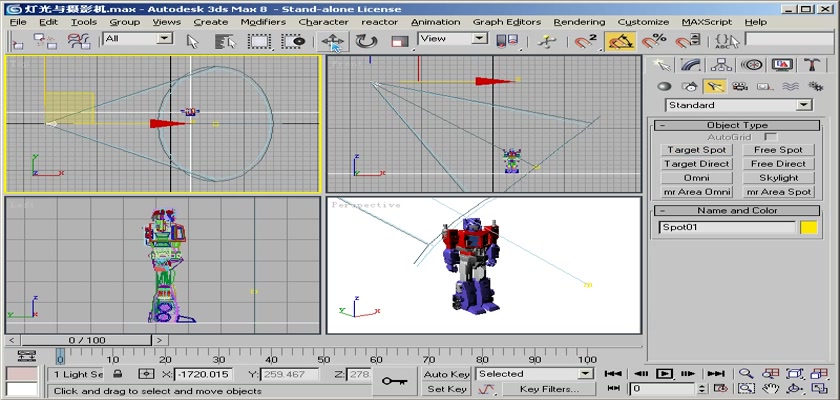Toggle the Spinner Snap icon

click(688, 41)
